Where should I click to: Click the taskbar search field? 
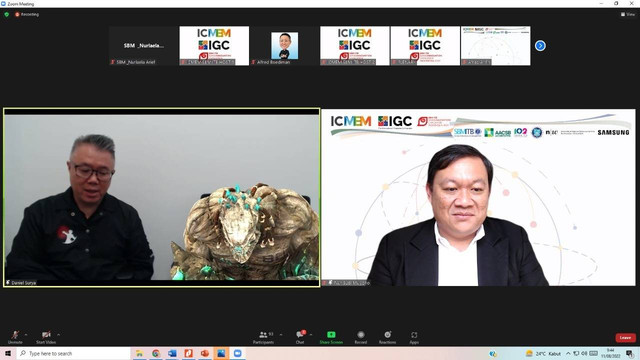point(73,353)
